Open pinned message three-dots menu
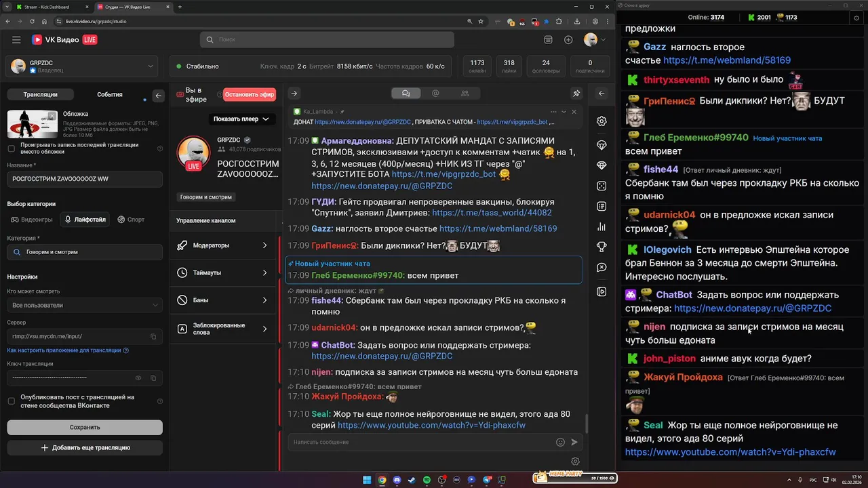Image resolution: width=868 pixels, height=488 pixels. pyautogui.click(x=553, y=112)
